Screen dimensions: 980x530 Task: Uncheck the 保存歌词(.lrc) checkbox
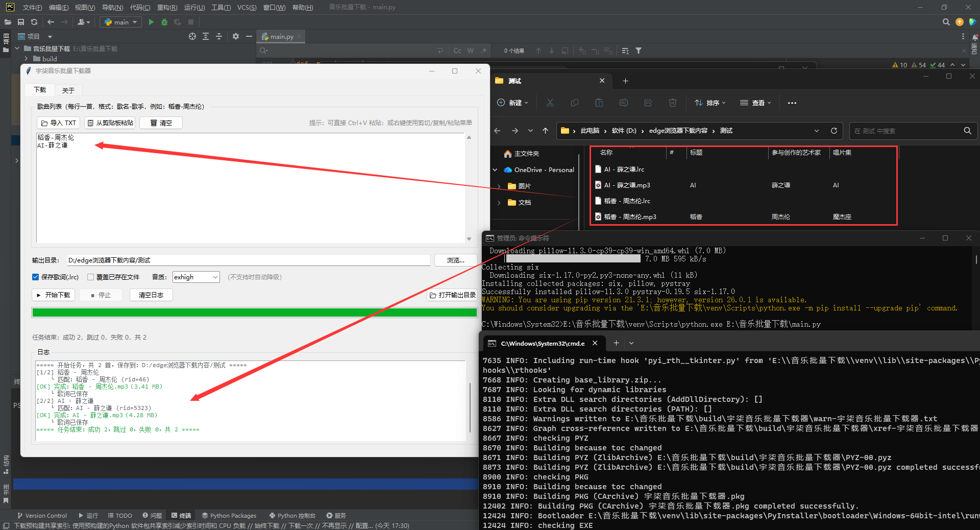[x=36, y=277]
